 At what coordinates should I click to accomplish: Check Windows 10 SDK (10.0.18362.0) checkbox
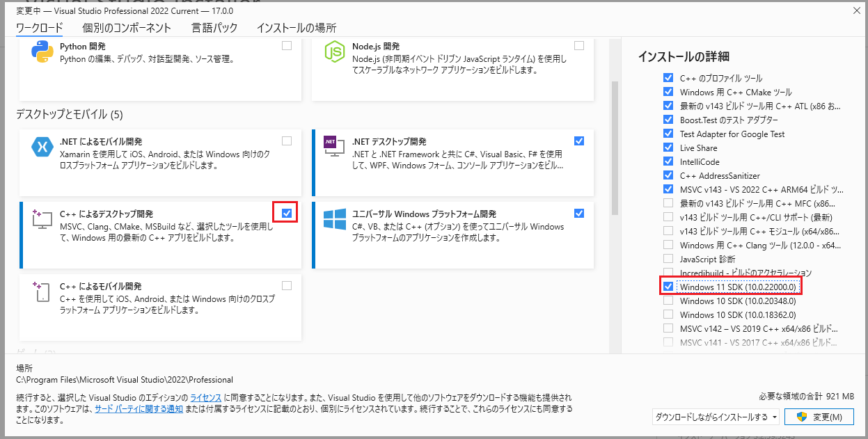click(668, 314)
